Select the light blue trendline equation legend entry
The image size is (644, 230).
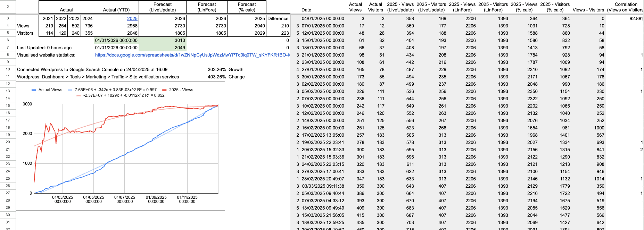pos(115,90)
